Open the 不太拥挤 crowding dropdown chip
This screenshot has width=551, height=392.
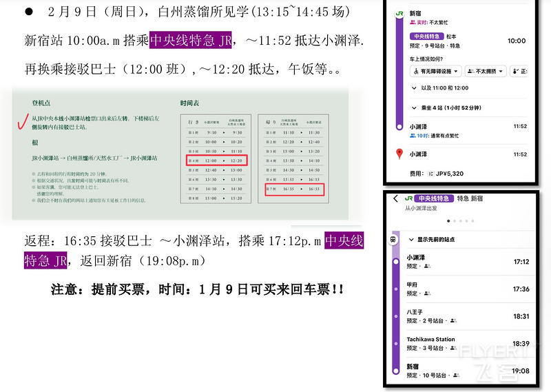click(486, 72)
